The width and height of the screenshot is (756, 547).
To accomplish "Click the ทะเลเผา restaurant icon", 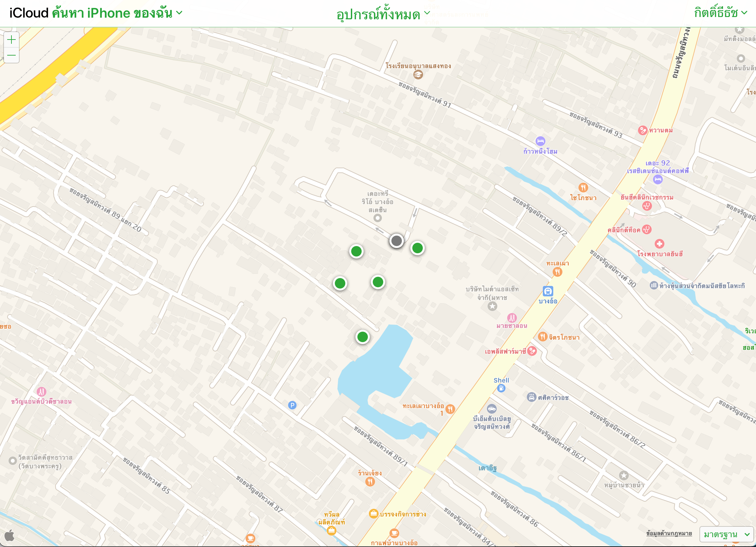I will tap(557, 272).
